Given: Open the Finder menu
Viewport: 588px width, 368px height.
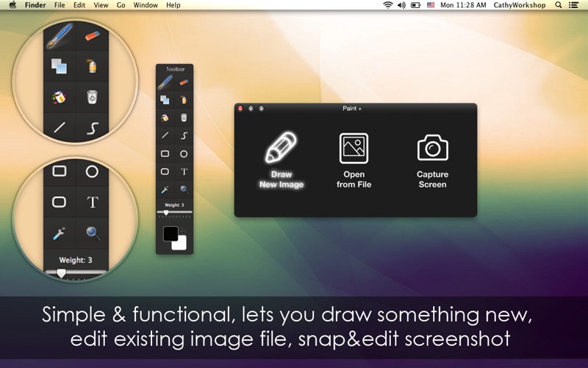Looking at the screenshot, I should pos(35,5).
